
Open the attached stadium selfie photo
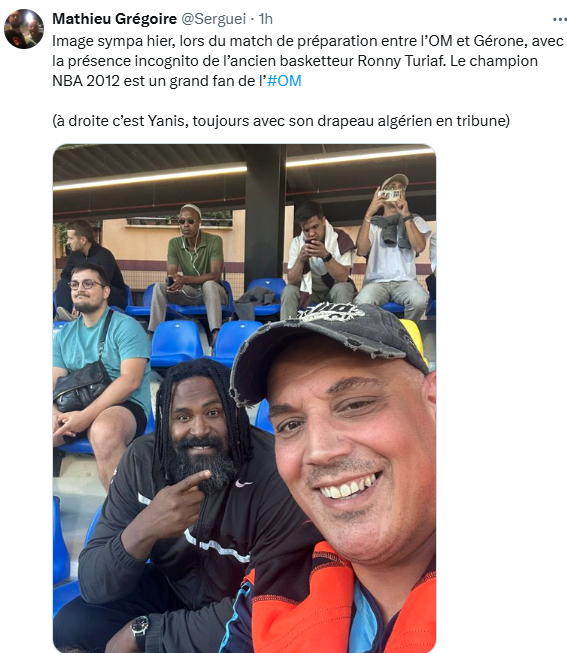point(244,398)
